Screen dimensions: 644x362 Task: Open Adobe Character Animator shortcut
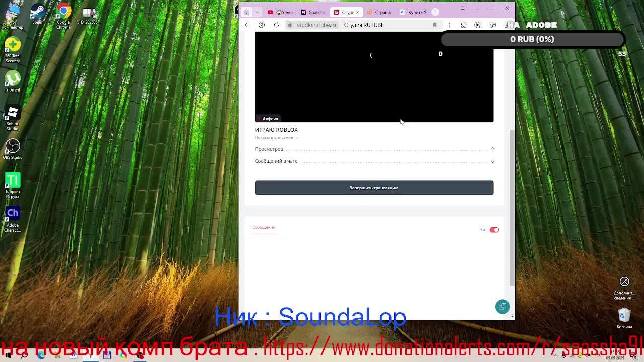13,220
